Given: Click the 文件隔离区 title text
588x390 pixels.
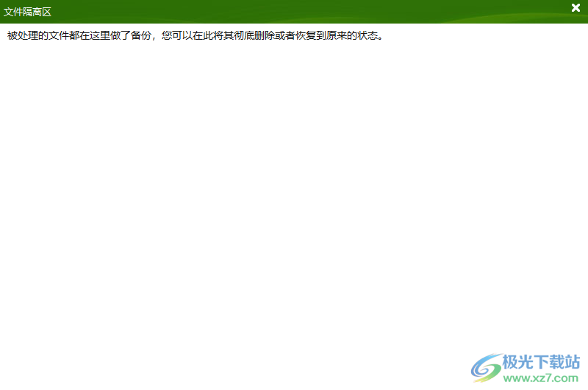Looking at the screenshot, I should click(27, 12).
